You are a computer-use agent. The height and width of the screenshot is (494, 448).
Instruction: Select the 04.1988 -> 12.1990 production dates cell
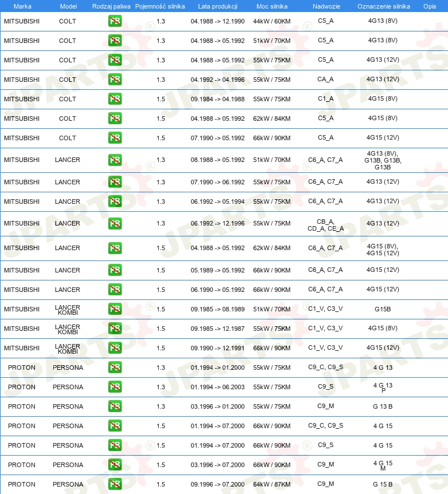pyautogui.click(x=218, y=21)
